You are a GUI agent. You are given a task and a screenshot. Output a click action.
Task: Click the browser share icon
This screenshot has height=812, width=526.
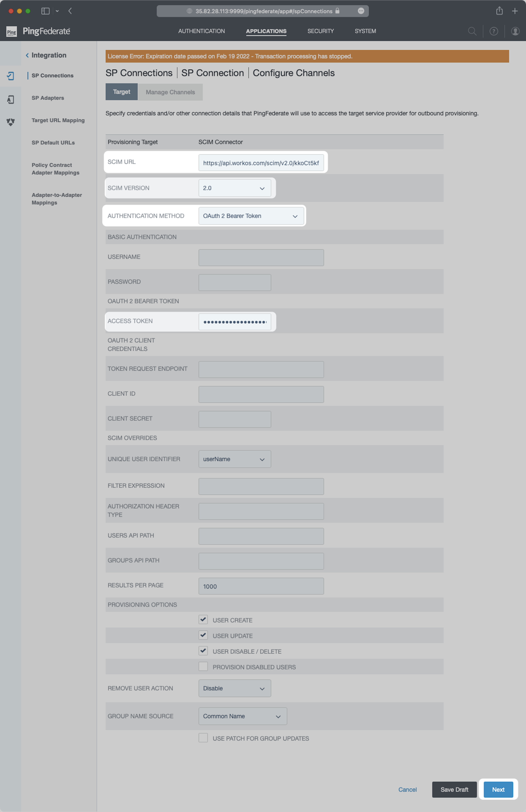499,11
